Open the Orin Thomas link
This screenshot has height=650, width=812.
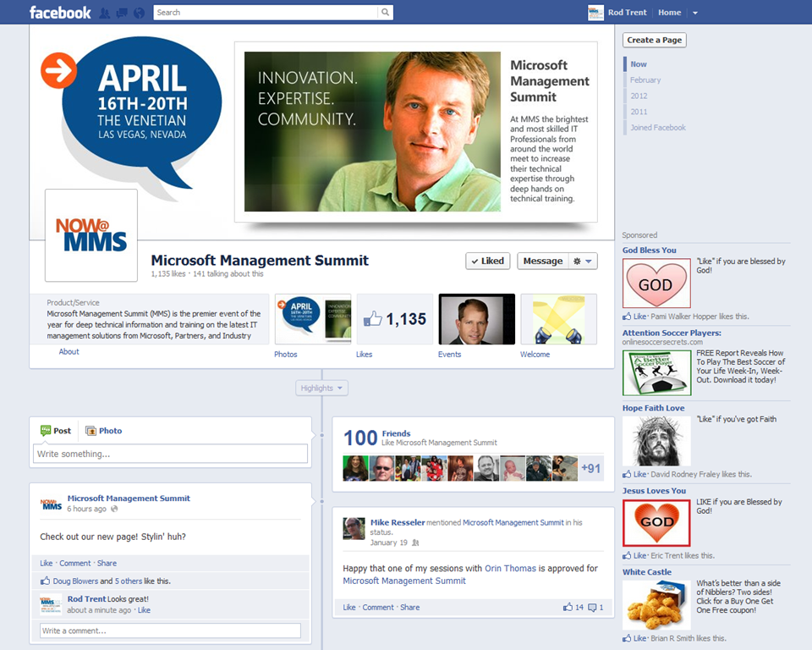click(x=510, y=569)
